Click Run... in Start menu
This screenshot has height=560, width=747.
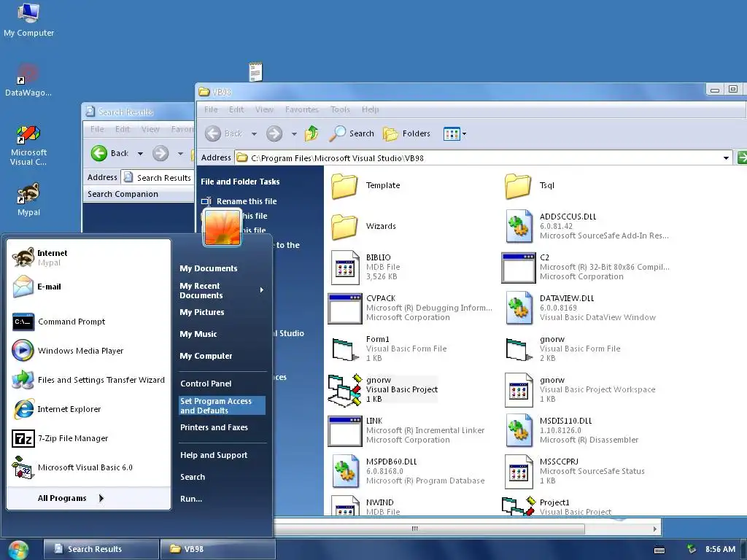click(x=191, y=499)
